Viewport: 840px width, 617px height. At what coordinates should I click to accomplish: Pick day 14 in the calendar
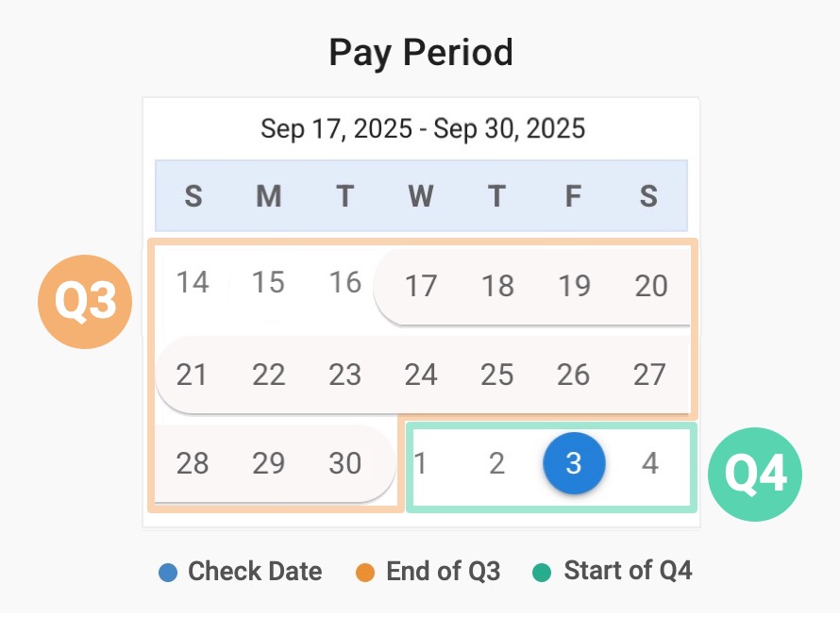[x=193, y=282]
